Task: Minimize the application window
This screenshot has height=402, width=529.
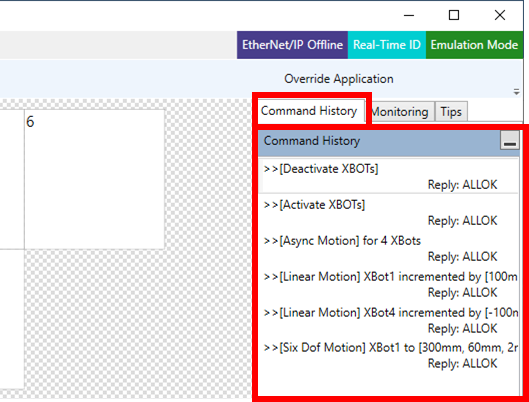Action: click(409, 15)
